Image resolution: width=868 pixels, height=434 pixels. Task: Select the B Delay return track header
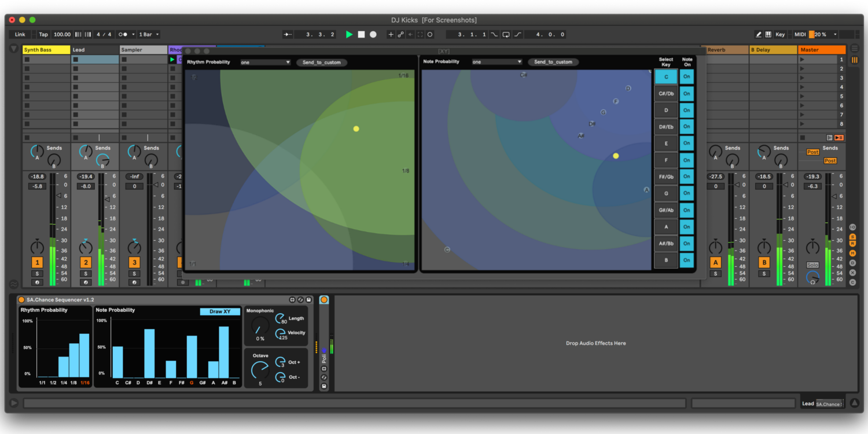point(773,50)
